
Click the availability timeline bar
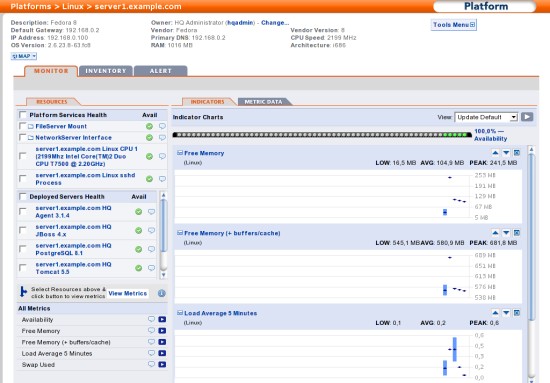coord(322,135)
